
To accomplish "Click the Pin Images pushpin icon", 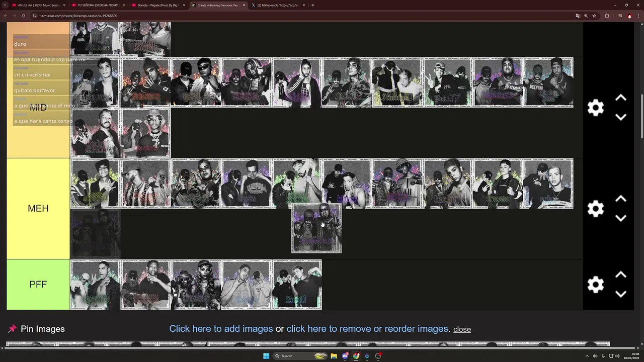I will coord(12,329).
